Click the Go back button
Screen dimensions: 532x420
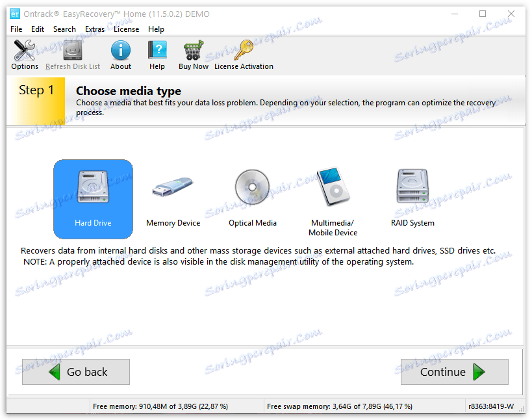point(75,372)
